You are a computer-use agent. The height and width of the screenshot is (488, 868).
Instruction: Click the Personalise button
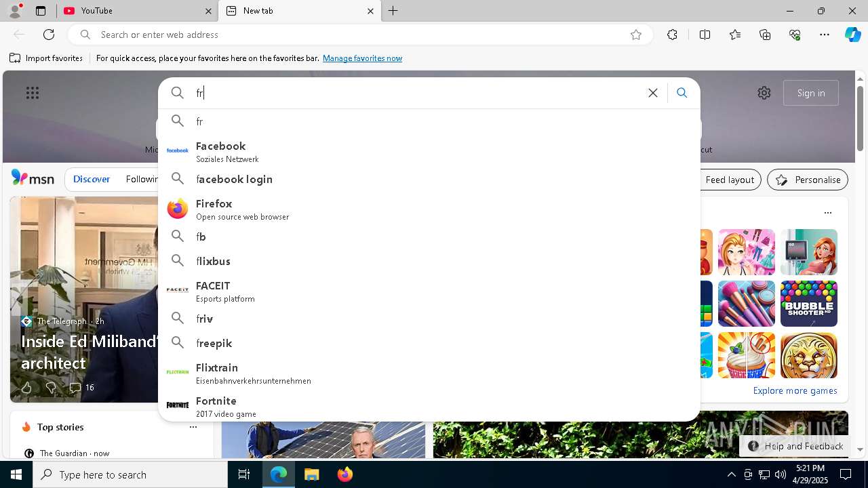[x=808, y=180]
